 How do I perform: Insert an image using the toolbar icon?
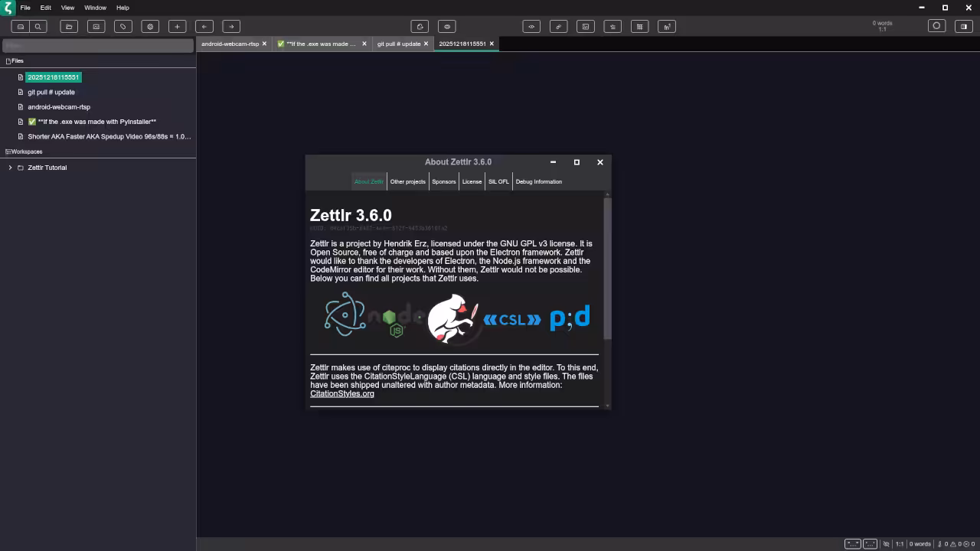[585, 26]
